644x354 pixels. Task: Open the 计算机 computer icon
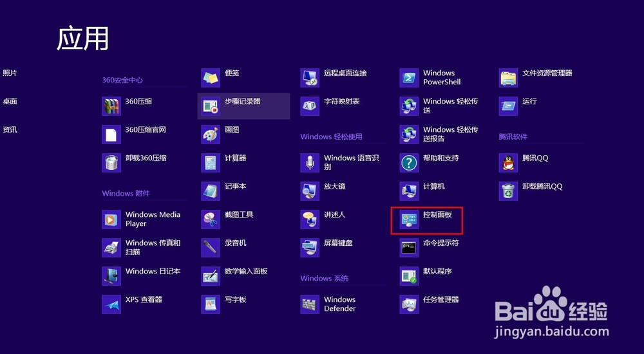pos(409,191)
